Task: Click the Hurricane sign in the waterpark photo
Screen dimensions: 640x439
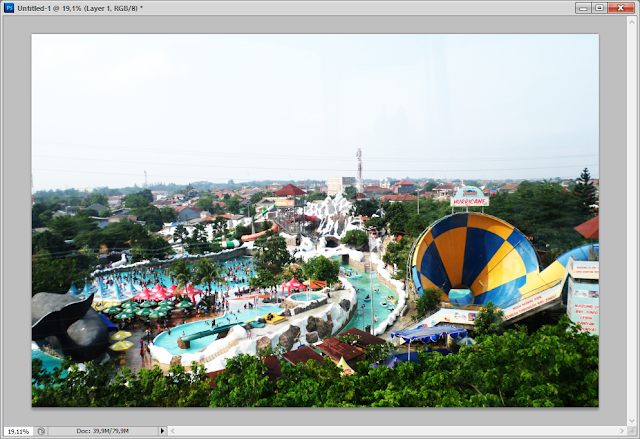Action: click(469, 197)
